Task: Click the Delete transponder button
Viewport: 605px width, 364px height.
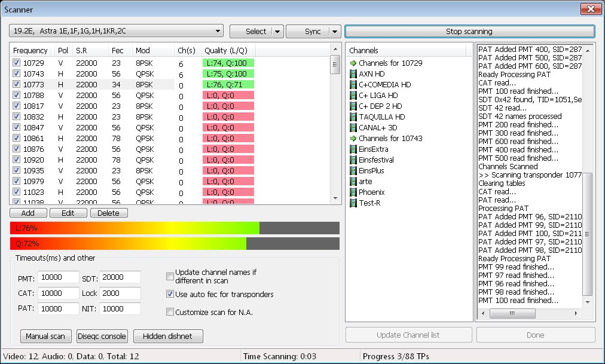Action: (109, 213)
